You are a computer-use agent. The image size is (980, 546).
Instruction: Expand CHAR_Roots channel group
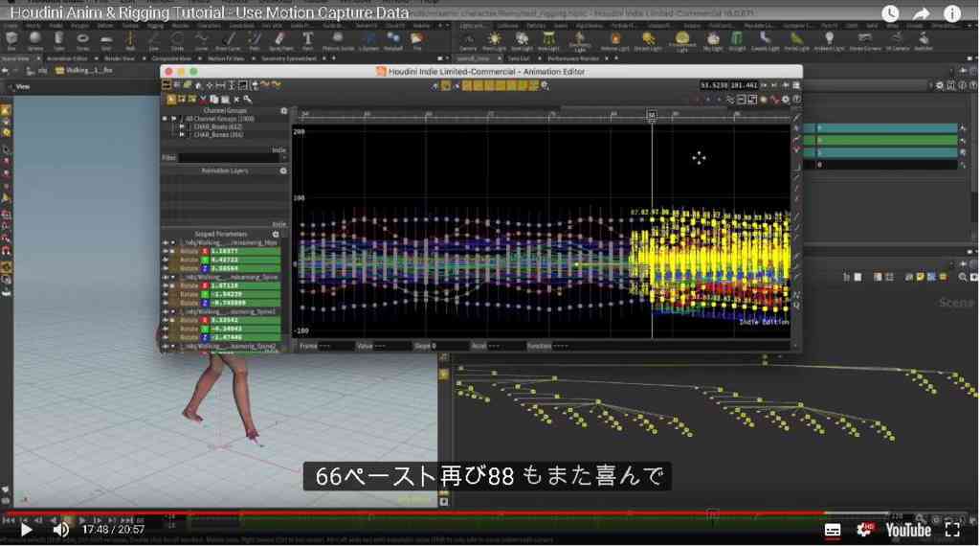coord(182,126)
